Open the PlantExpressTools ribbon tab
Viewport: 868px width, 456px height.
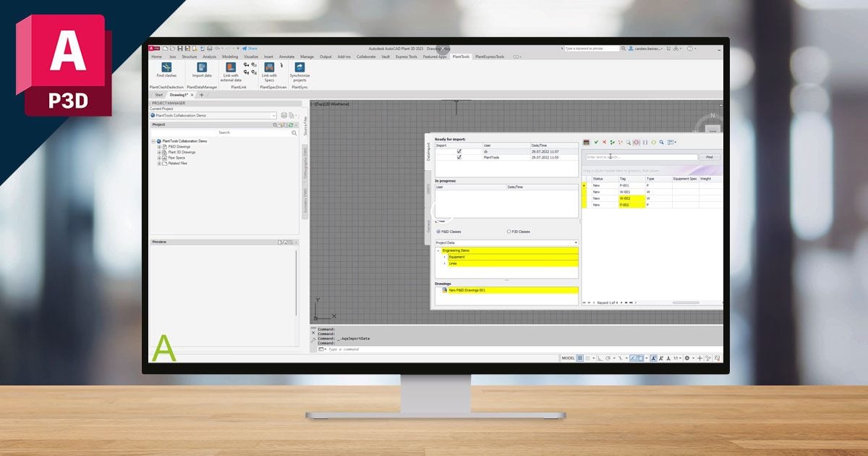click(490, 56)
